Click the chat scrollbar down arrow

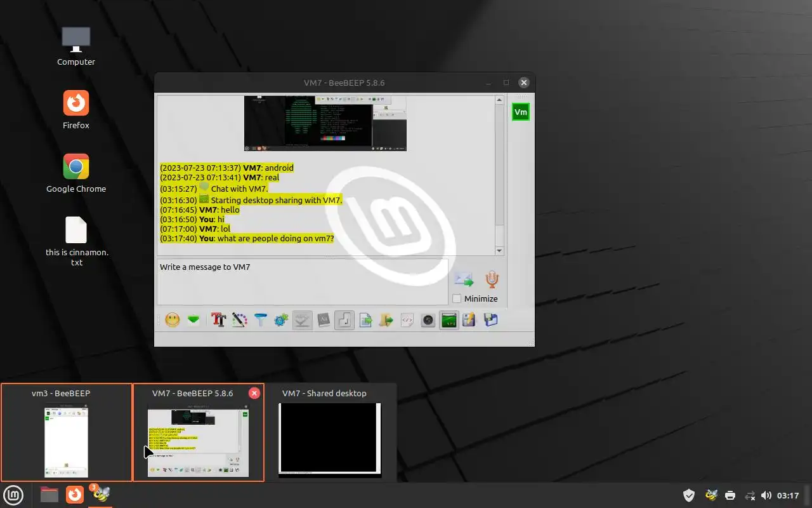click(x=499, y=251)
